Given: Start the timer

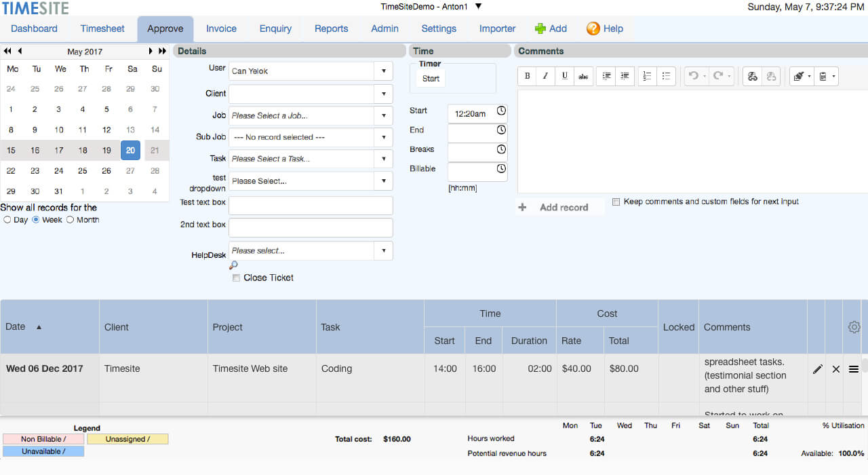Looking at the screenshot, I should pyautogui.click(x=431, y=79).
